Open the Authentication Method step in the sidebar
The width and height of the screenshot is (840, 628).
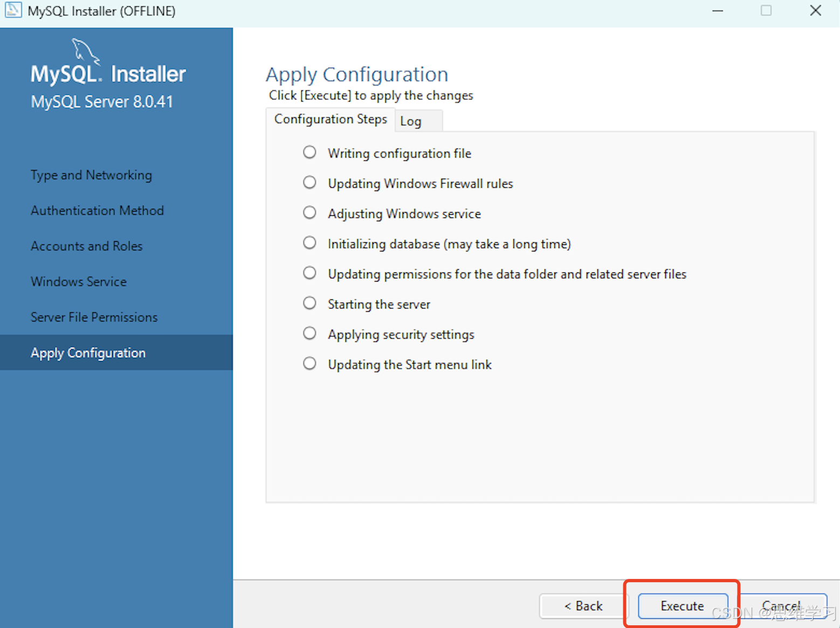pos(97,210)
